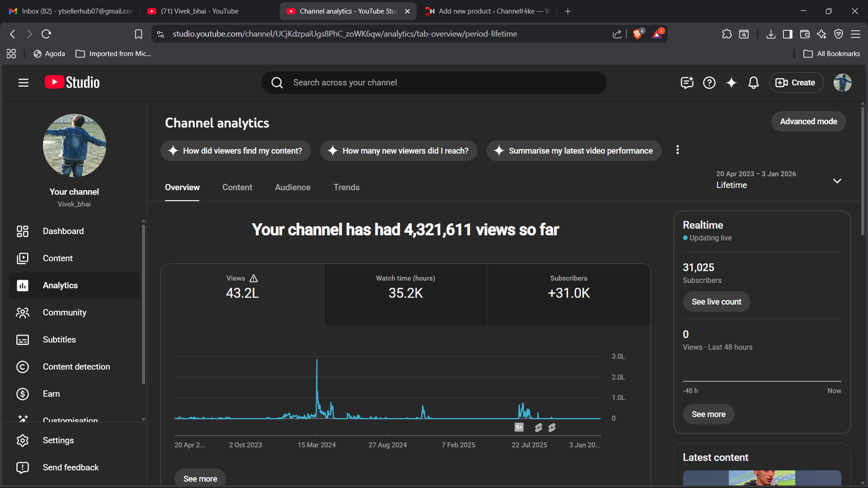Image resolution: width=868 pixels, height=488 pixels.
Task: Switch to the Audience tab
Action: tap(292, 187)
